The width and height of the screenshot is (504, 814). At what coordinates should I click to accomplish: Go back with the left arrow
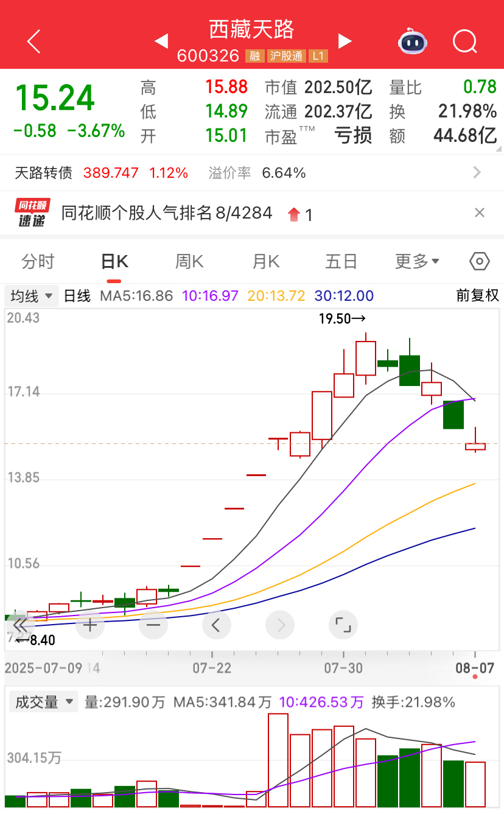[x=34, y=41]
